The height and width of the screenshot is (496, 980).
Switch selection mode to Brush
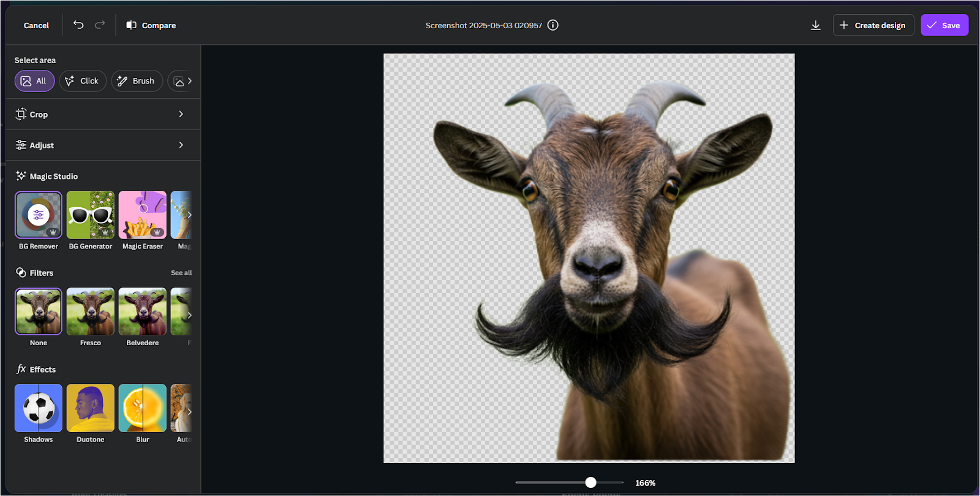pos(137,81)
